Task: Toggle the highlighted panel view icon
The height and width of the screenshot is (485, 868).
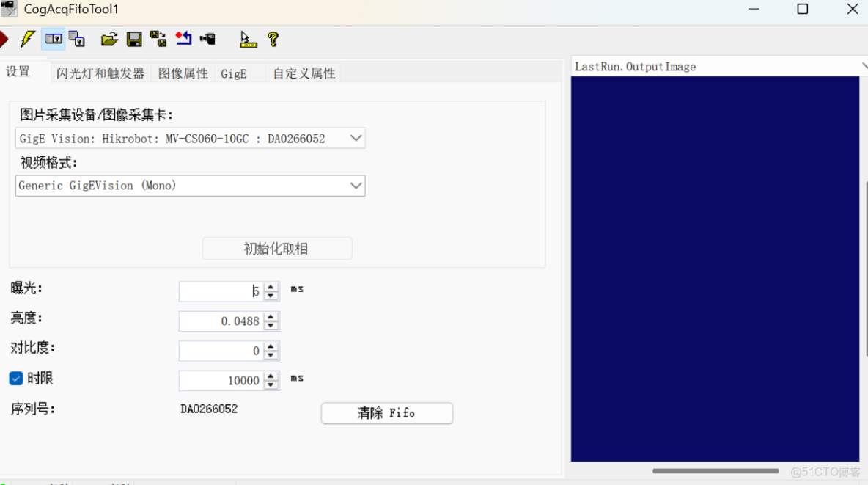Action: (53, 38)
